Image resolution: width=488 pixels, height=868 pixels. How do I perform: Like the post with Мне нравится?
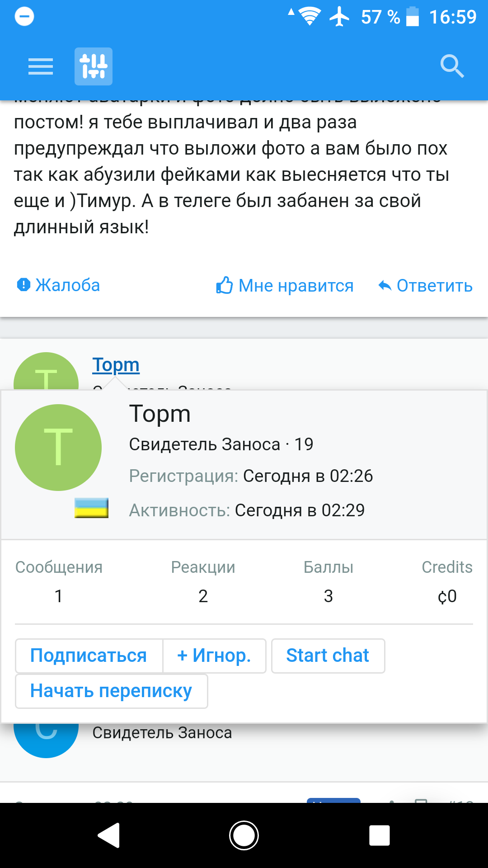point(285,286)
